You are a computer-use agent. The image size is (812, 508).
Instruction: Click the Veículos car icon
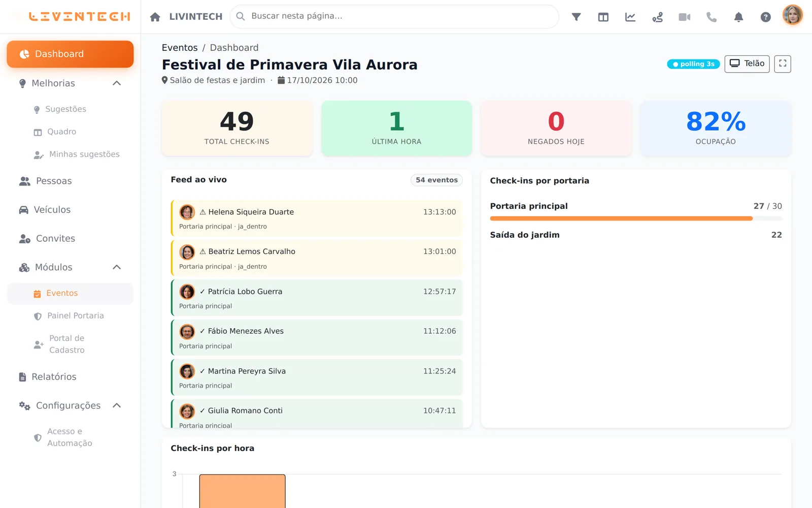tap(24, 210)
